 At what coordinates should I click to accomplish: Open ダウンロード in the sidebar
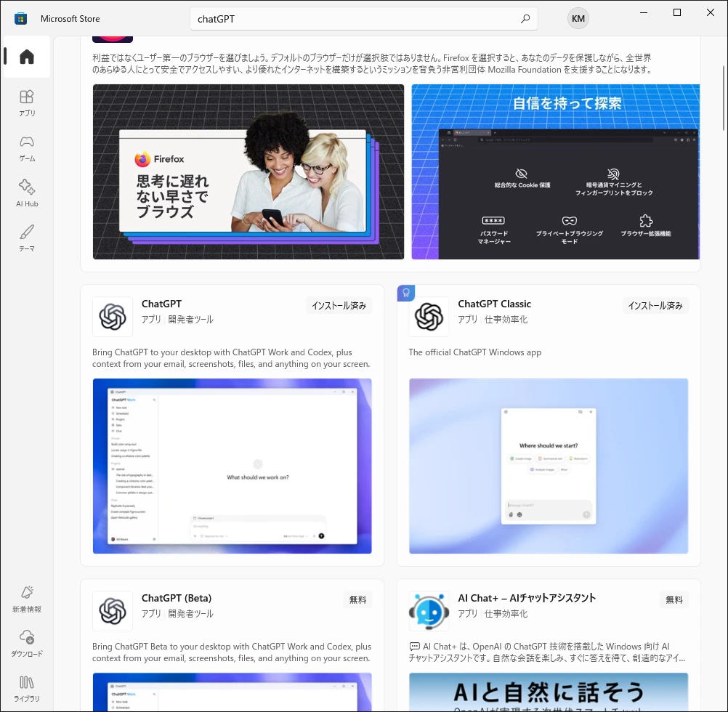26,643
